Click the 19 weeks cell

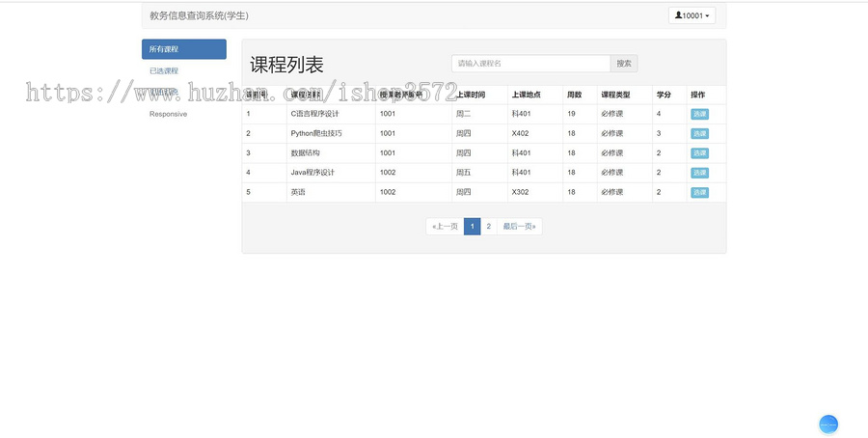(571, 114)
